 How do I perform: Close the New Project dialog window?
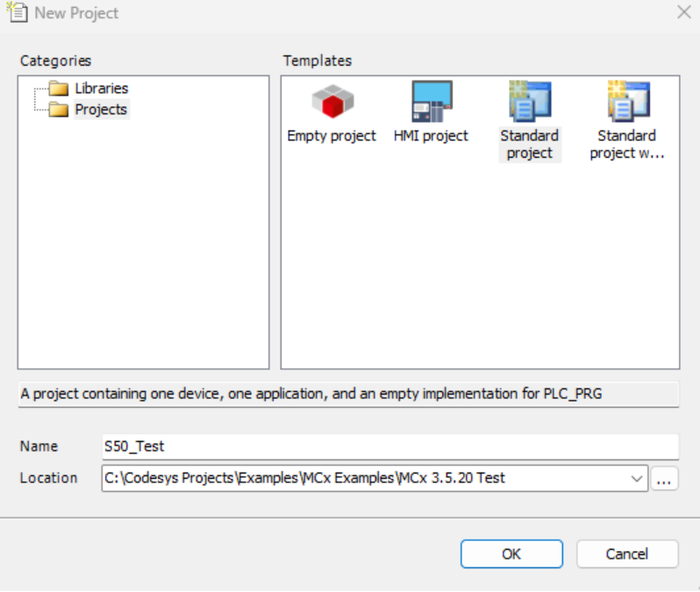[684, 12]
